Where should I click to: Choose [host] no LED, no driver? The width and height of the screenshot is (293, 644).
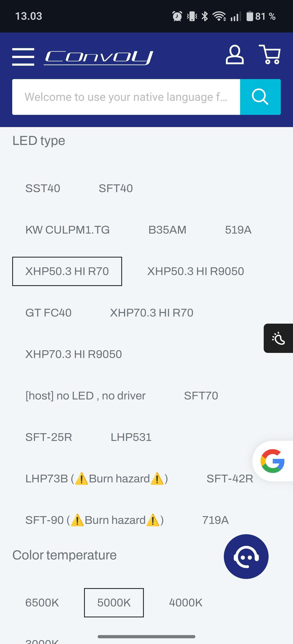pyautogui.click(x=85, y=396)
